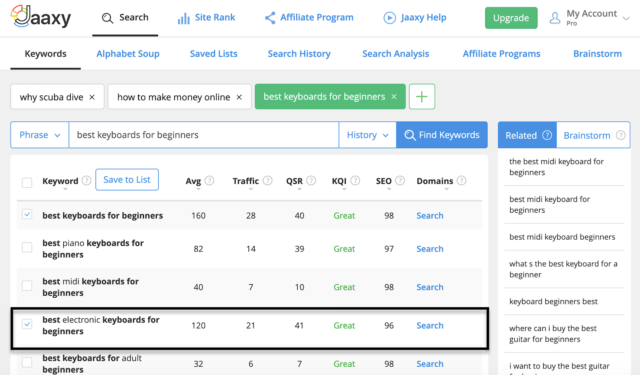Image resolution: width=640 pixels, height=375 pixels.
Task: Click related keyword 'the best midi keyboard for beginners'
Action: (x=556, y=167)
